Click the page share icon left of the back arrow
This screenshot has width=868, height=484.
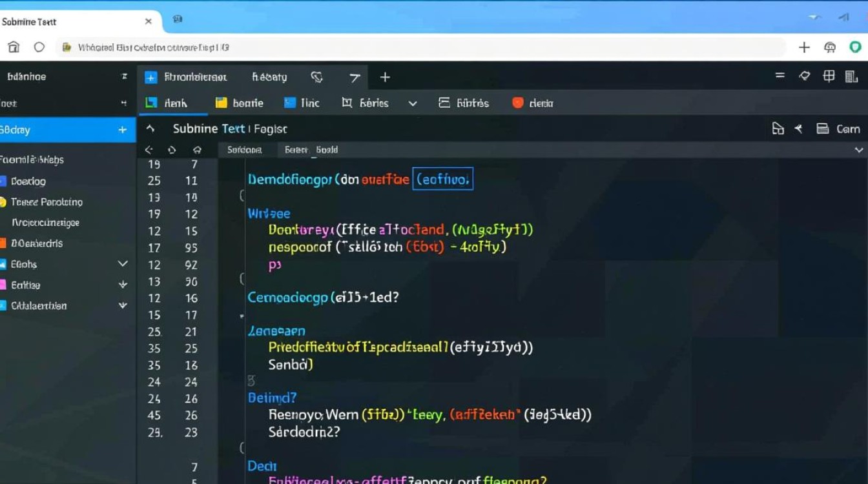pyautogui.click(x=776, y=128)
